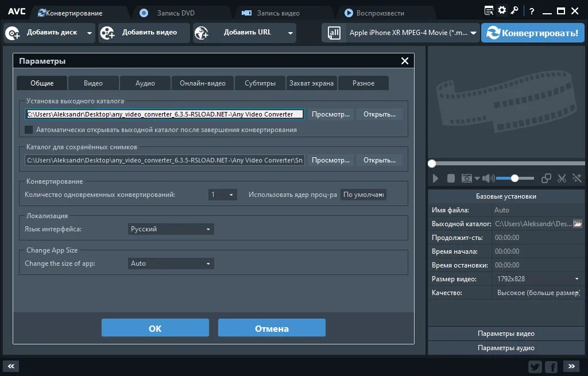
Task: Click the detach preview window icon
Action: (546, 179)
